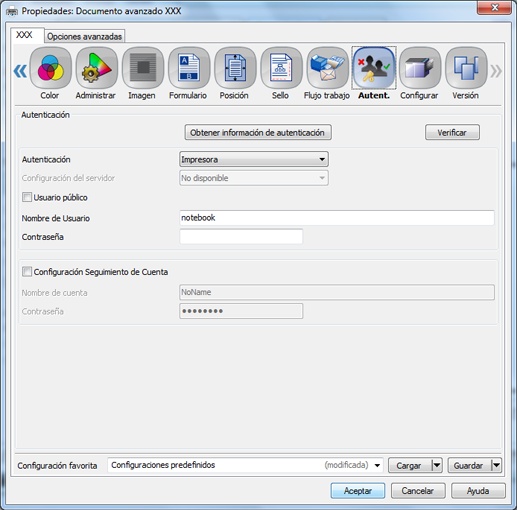
Task: Focus the user Contraseña empty field
Action: click(241, 236)
